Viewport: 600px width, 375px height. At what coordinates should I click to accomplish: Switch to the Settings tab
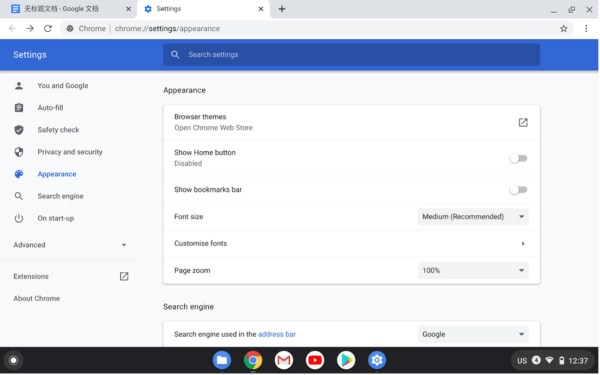(203, 9)
